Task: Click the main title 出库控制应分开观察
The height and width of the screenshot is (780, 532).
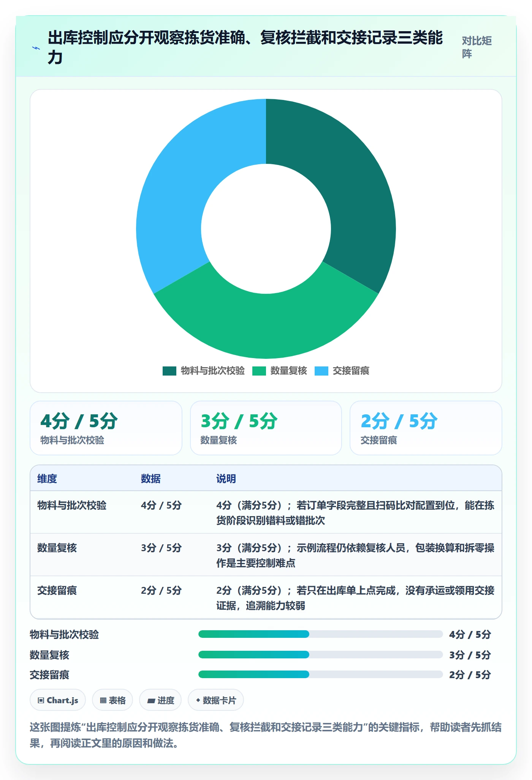Action: click(x=245, y=48)
